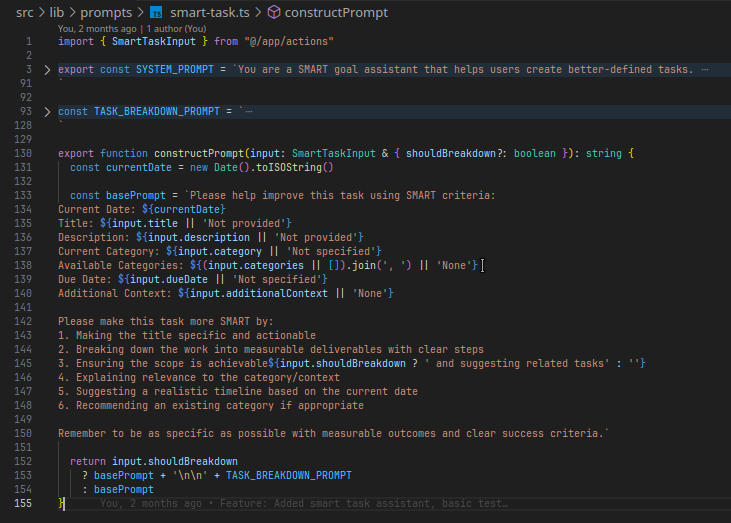Click 'Suggesting a realistic timeline' line
This screenshot has height=523, width=731.
coord(238,391)
